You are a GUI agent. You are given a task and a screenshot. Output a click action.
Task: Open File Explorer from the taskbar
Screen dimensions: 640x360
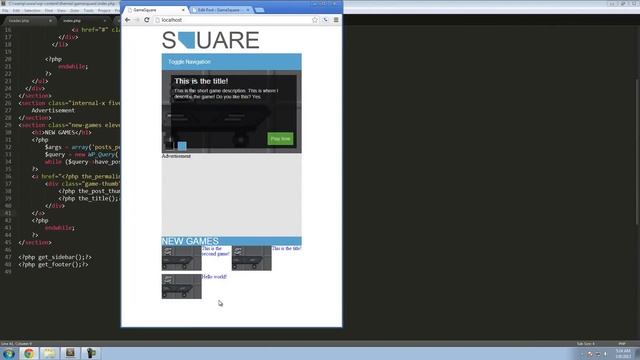coord(49,353)
